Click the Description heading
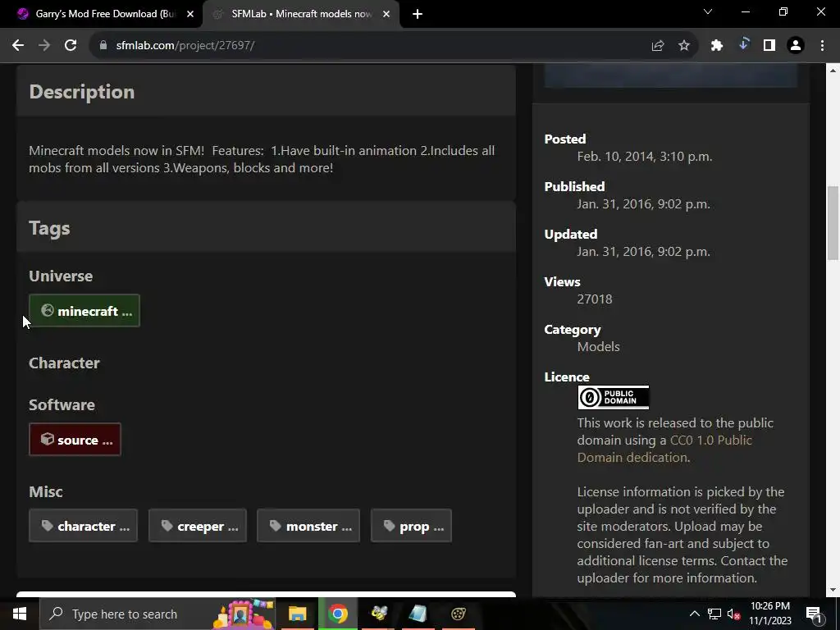Image resolution: width=840 pixels, height=630 pixels. (81, 92)
